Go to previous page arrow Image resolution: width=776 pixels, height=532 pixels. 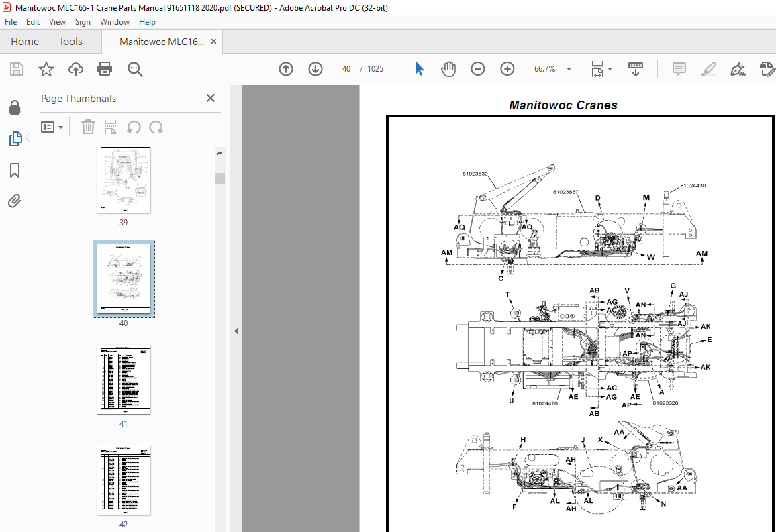pyautogui.click(x=286, y=69)
